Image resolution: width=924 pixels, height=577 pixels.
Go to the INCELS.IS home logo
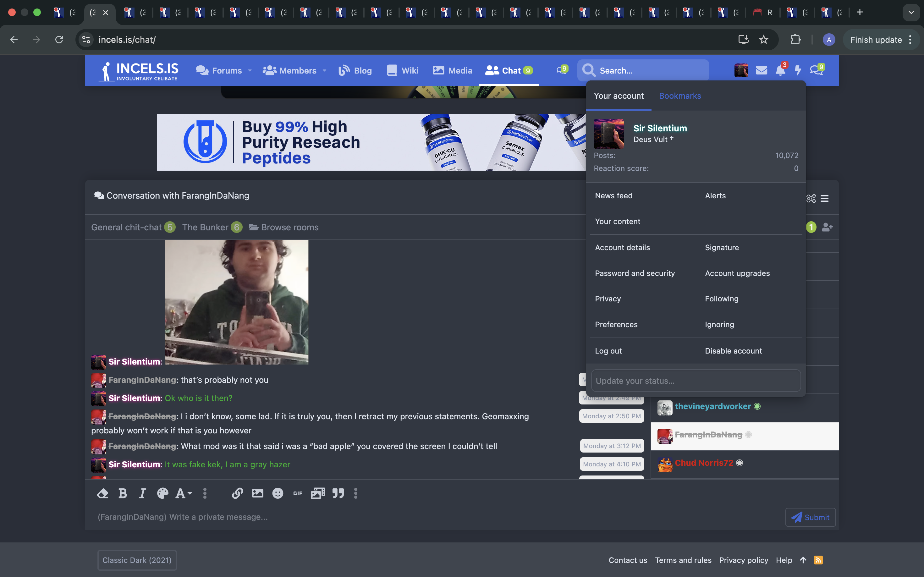click(138, 71)
